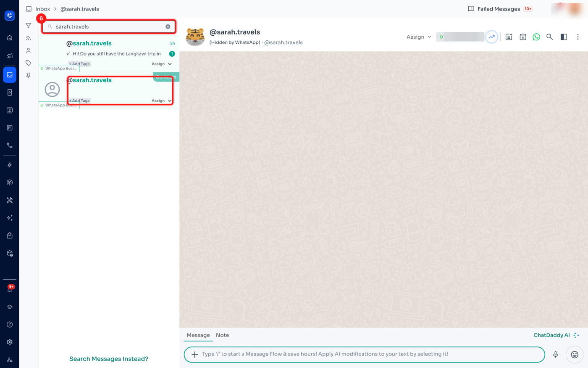588x368 pixels.
Task: Switch to the Note tab
Action: click(x=223, y=335)
